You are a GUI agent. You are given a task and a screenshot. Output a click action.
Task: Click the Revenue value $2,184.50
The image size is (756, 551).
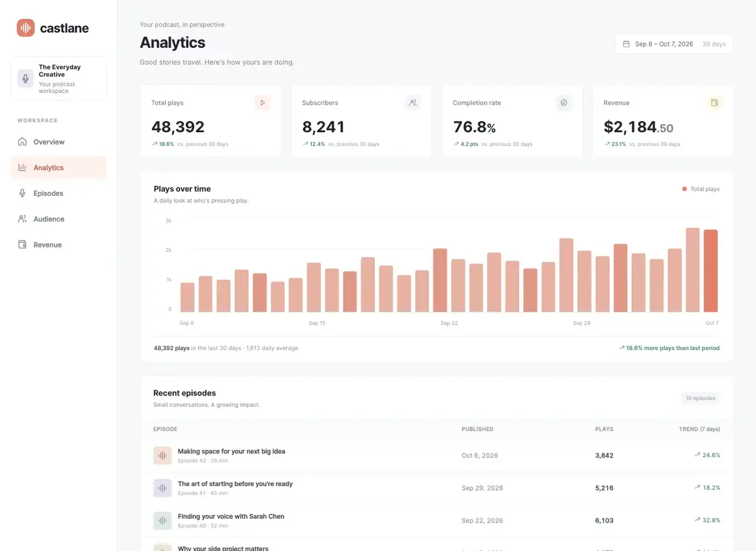click(x=638, y=127)
